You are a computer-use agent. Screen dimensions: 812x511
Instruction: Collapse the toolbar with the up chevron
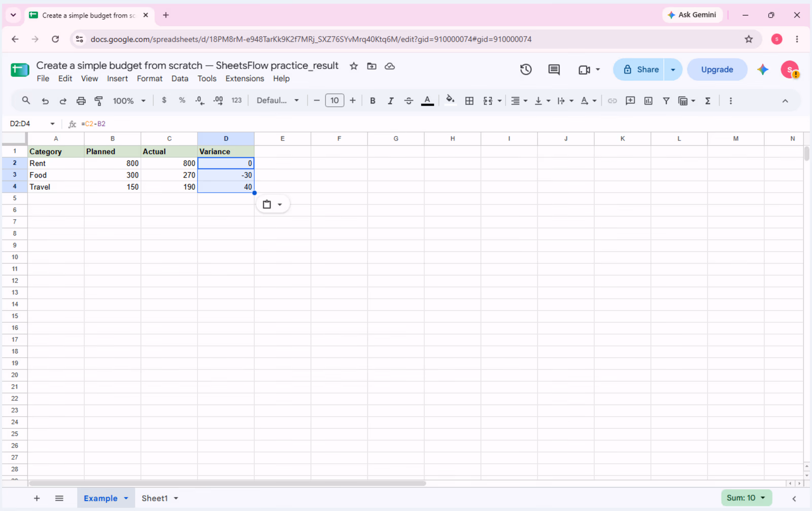pos(785,101)
